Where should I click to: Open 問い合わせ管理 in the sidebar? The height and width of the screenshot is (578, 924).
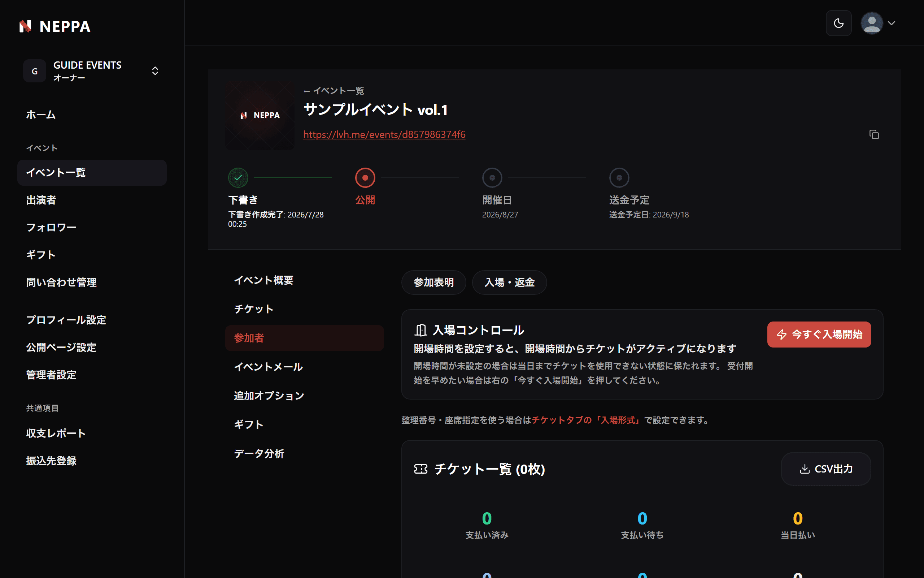click(x=92, y=282)
